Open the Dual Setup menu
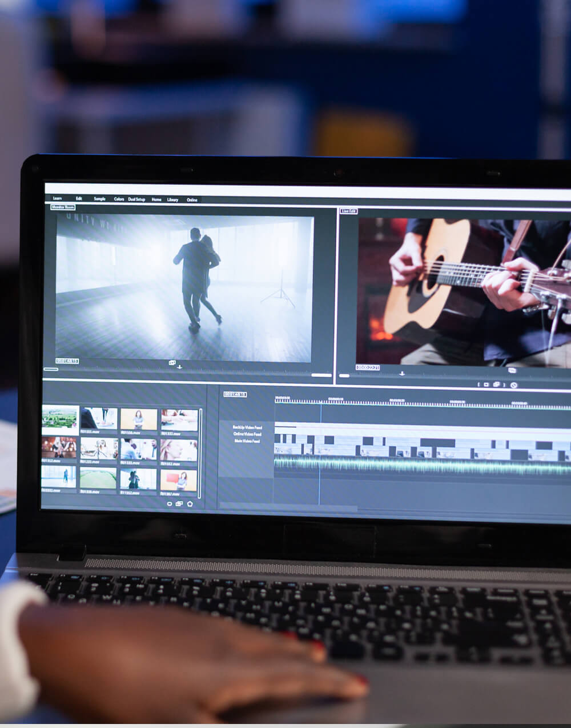Viewport: 571px width, 728px height. pos(136,199)
